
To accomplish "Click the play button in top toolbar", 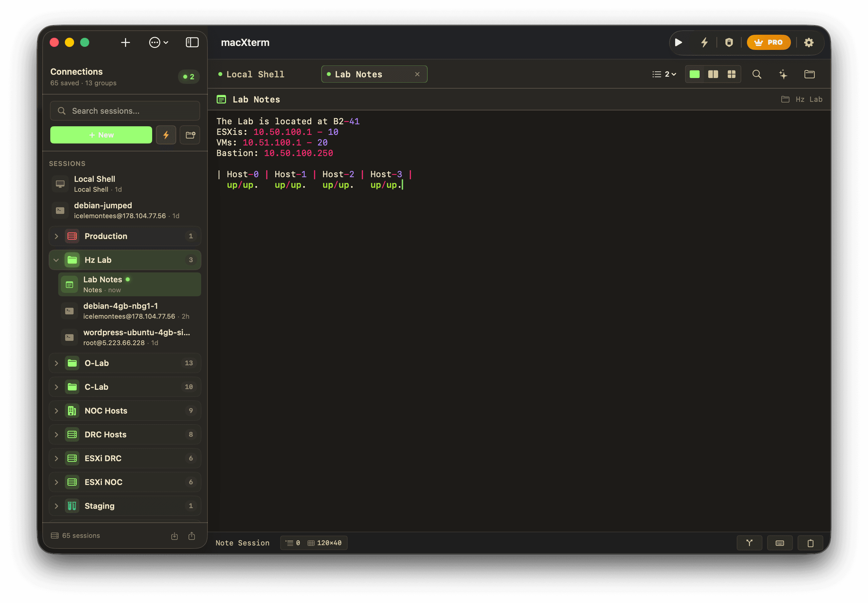I will point(678,42).
